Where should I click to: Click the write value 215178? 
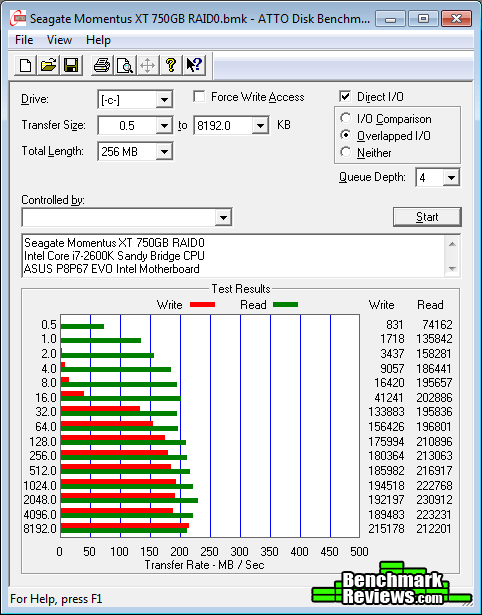click(x=386, y=529)
